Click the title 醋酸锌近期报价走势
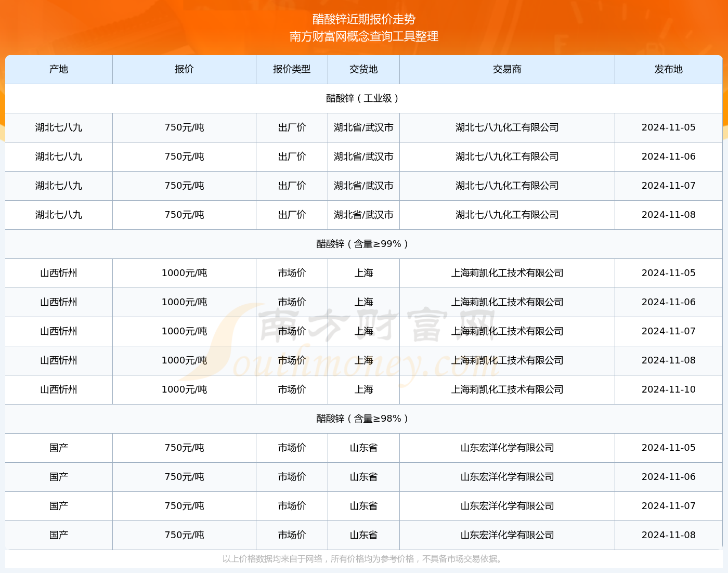This screenshot has width=728, height=573. pyautogui.click(x=364, y=19)
